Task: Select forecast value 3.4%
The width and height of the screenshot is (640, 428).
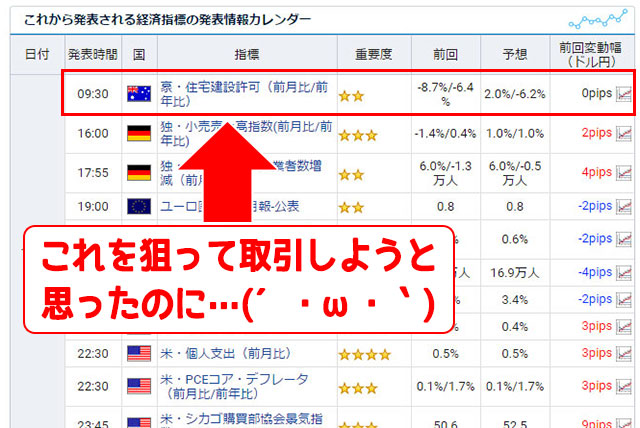Action: click(x=515, y=300)
